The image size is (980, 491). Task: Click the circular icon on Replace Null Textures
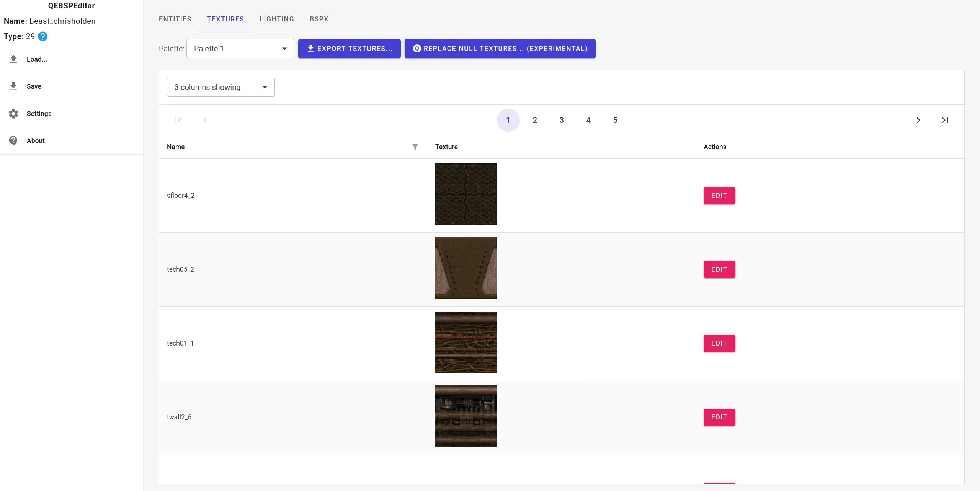pyautogui.click(x=417, y=48)
